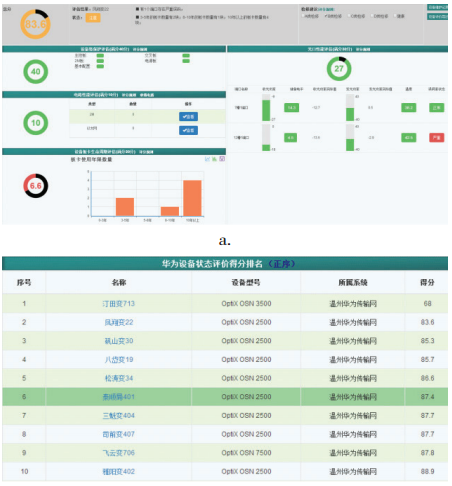Click the score cell 87.4
This screenshot has width=452, height=486.
click(427, 397)
